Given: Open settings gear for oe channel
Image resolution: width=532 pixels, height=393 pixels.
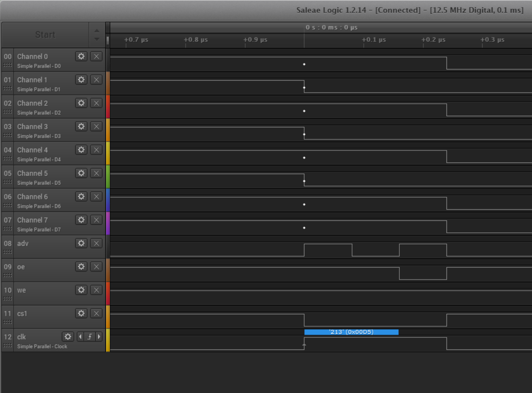Looking at the screenshot, I should point(81,267).
